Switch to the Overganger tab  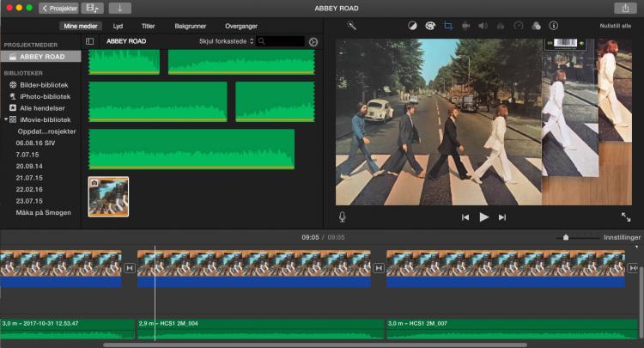pyautogui.click(x=240, y=26)
